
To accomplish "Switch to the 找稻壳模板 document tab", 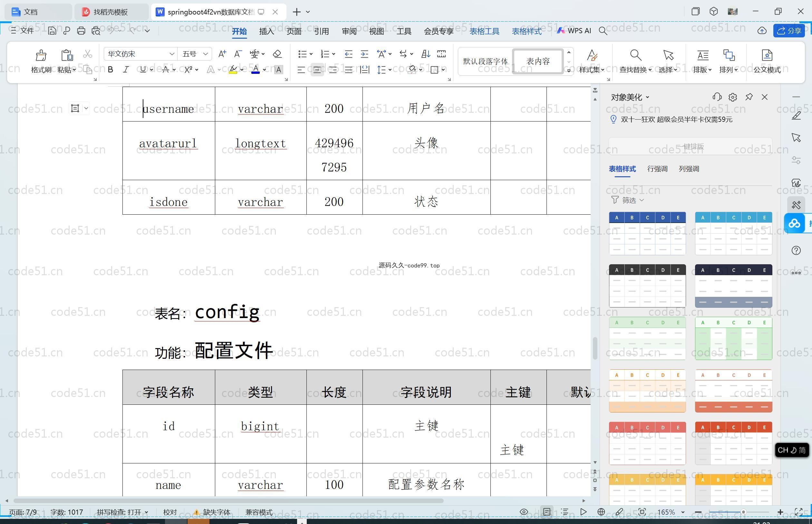I will coord(111,12).
